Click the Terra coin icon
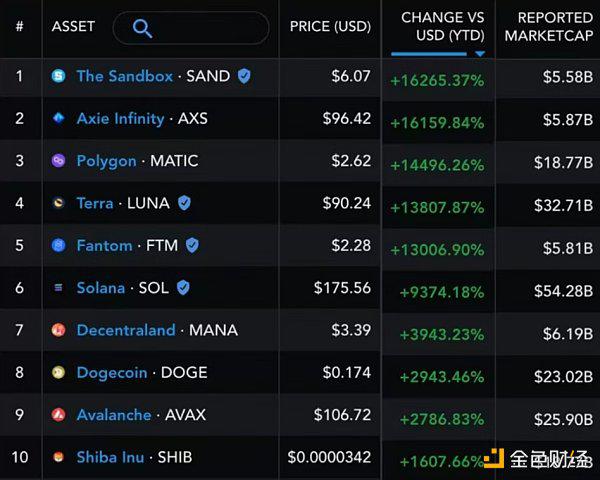Screen dimensions: 600x480 tap(58, 203)
